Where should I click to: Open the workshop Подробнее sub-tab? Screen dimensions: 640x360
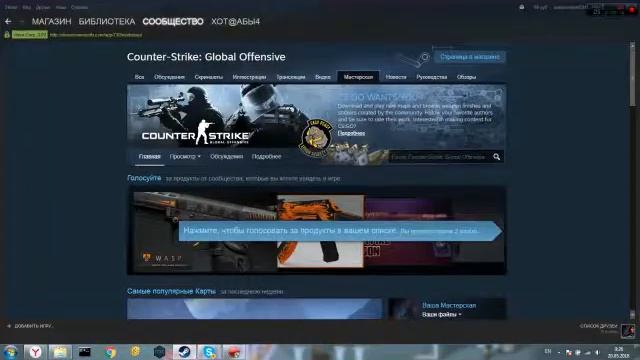[266, 156]
